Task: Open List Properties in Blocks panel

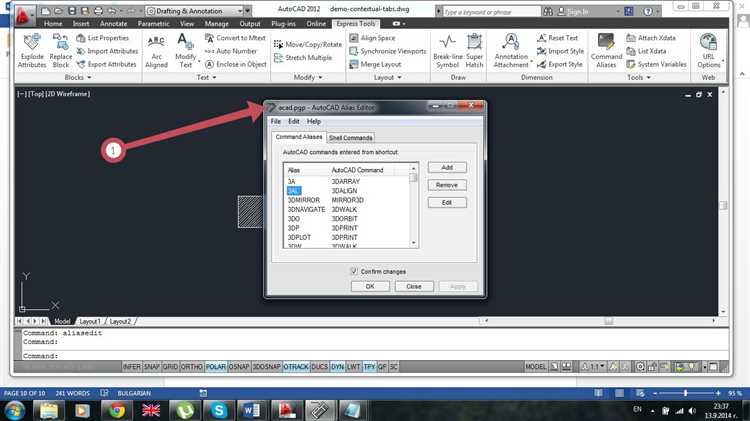Action: 103,38
